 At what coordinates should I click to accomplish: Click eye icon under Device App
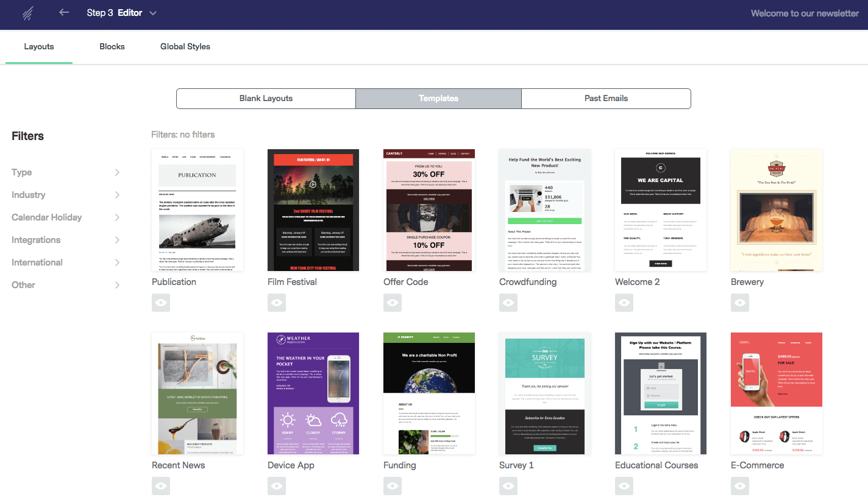pyautogui.click(x=277, y=485)
